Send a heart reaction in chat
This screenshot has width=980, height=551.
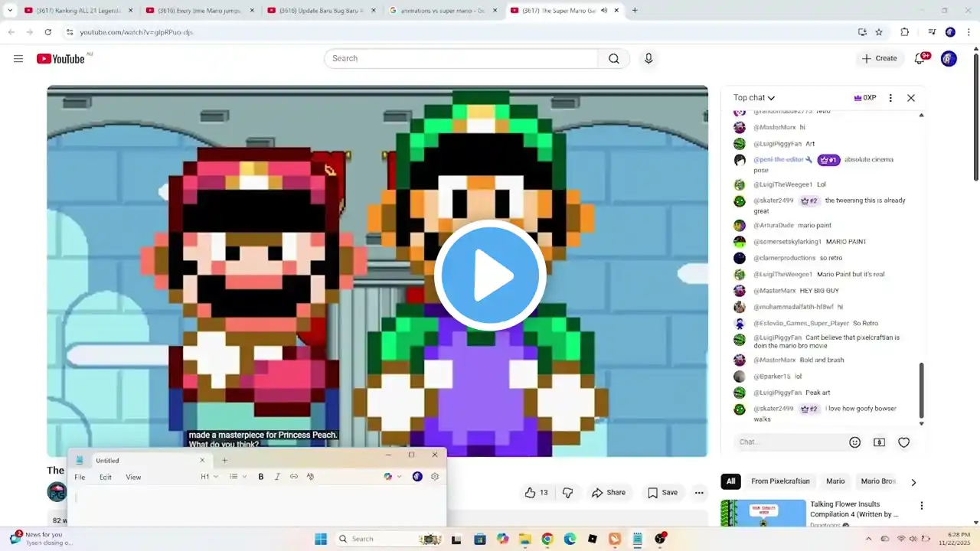point(903,442)
